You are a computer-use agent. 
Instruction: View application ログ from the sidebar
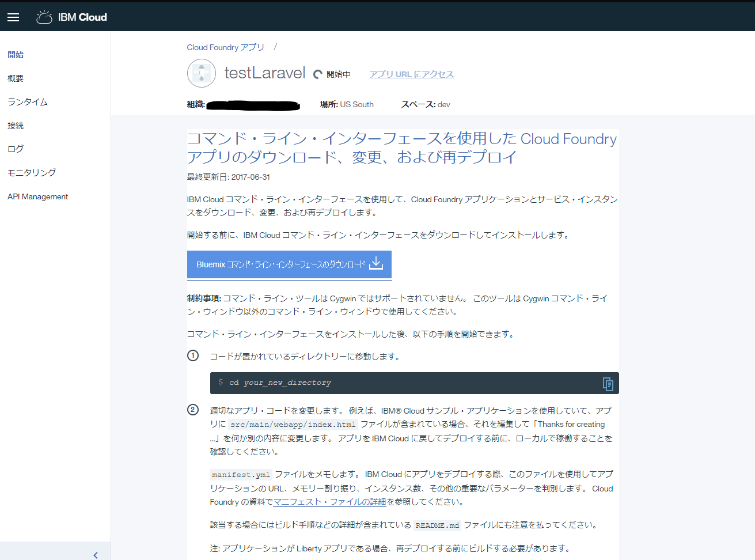(14, 149)
